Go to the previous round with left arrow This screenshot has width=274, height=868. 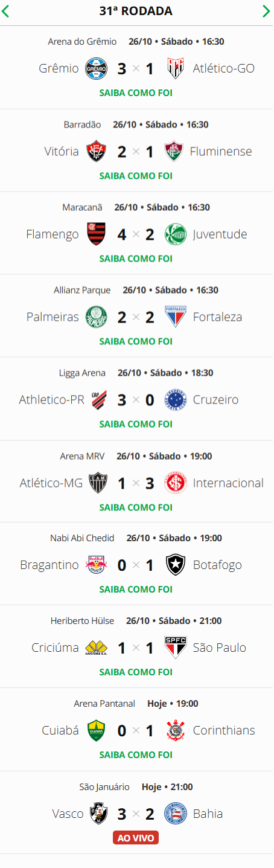coord(5,11)
